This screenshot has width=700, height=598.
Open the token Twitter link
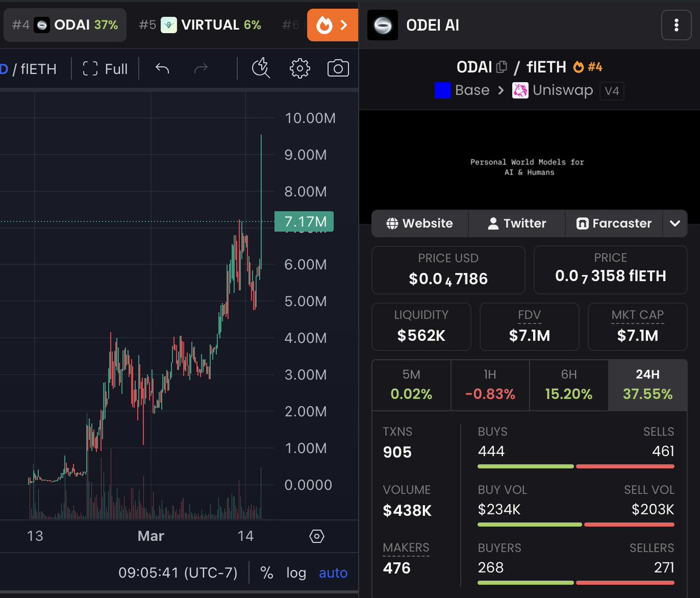(x=517, y=223)
